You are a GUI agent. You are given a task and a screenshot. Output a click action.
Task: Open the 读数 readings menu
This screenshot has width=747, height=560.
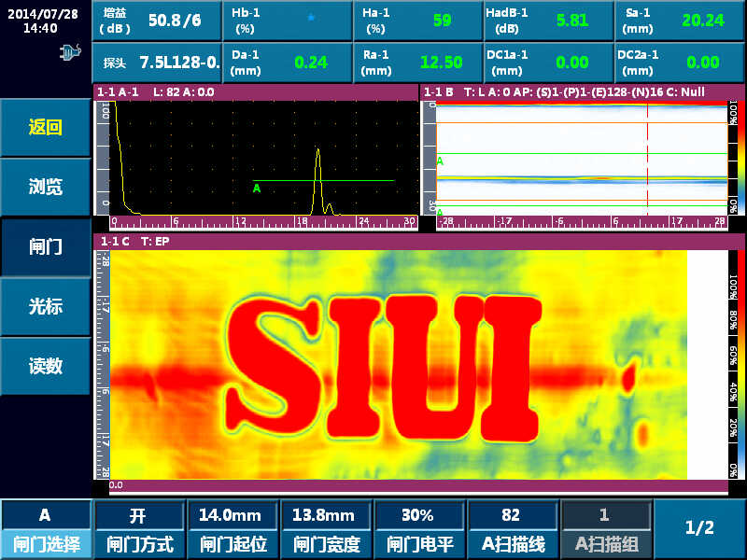pos(45,366)
